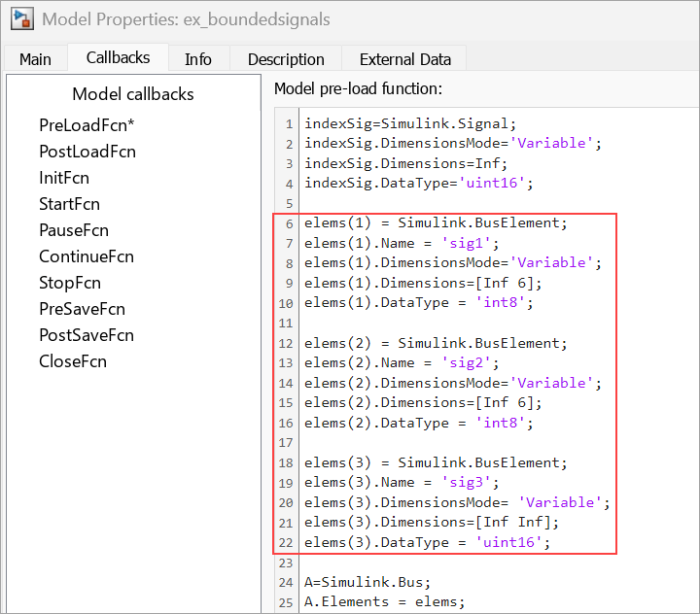Click elems(1).DimensionsMode='Variable' line
Viewport: 700px width, 614px height.
click(x=453, y=263)
